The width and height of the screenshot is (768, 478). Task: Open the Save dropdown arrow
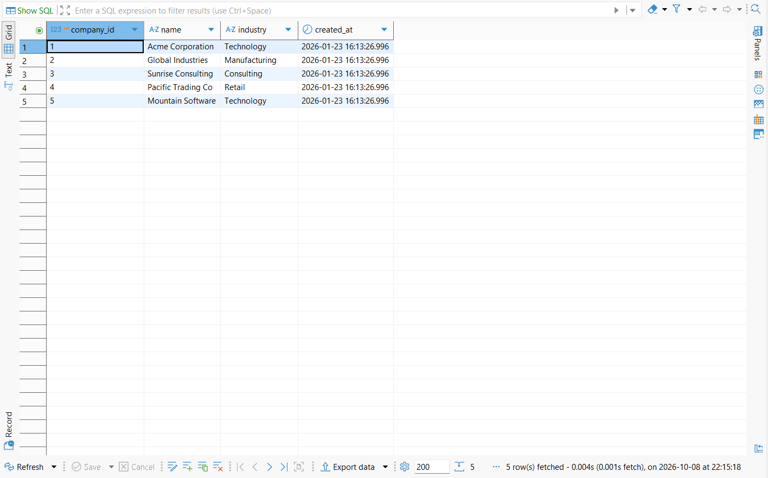point(111,467)
